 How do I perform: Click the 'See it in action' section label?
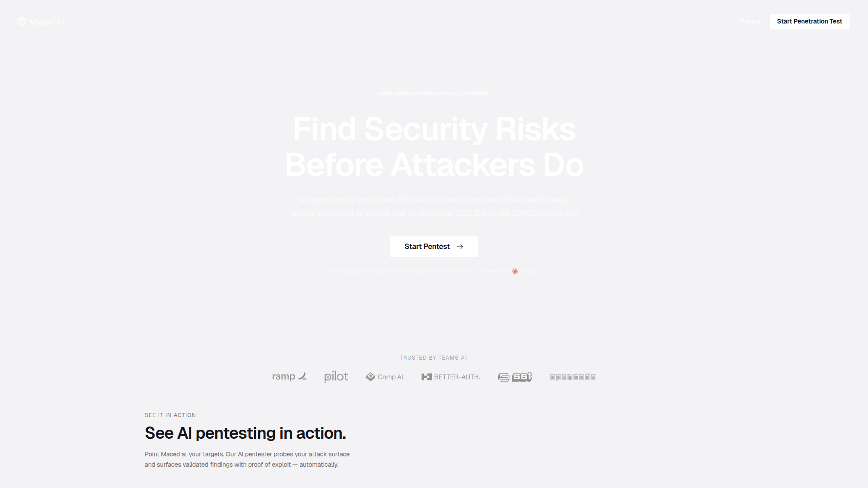[170, 415]
